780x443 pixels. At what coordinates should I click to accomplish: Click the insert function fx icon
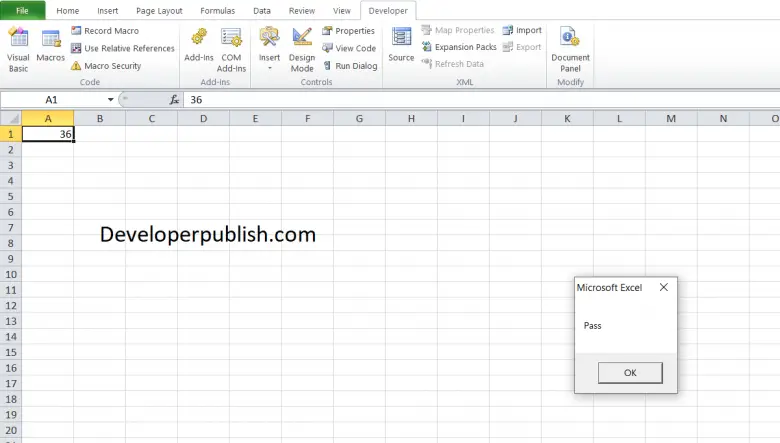tap(174, 100)
